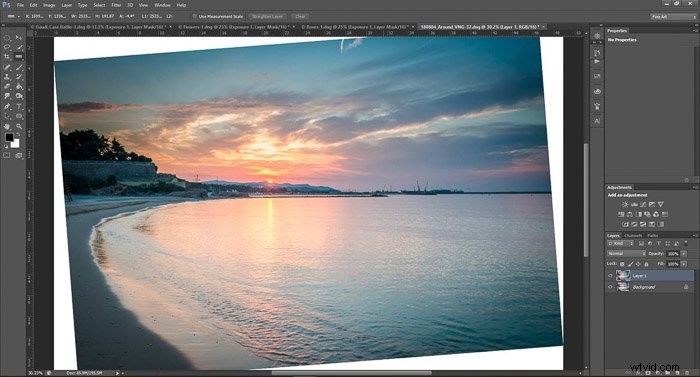The width and height of the screenshot is (700, 377).
Task: Open the File menu
Action: [20, 5]
